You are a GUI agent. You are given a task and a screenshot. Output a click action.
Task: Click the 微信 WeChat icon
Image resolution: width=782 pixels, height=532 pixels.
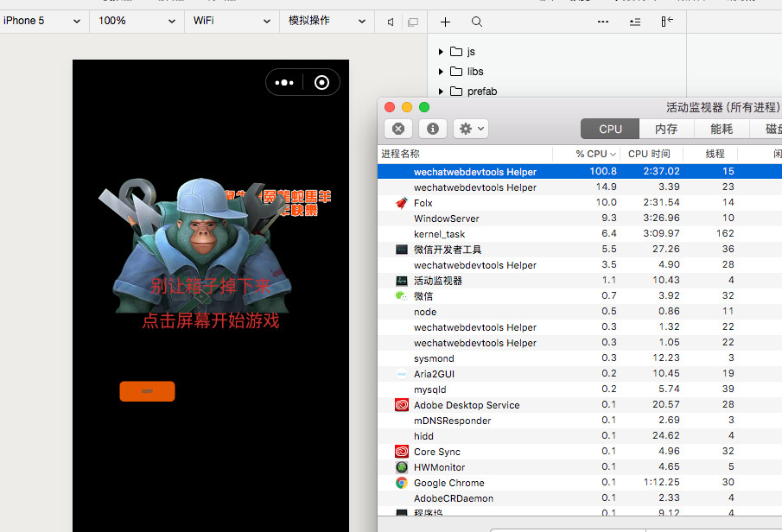pos(402,296)
